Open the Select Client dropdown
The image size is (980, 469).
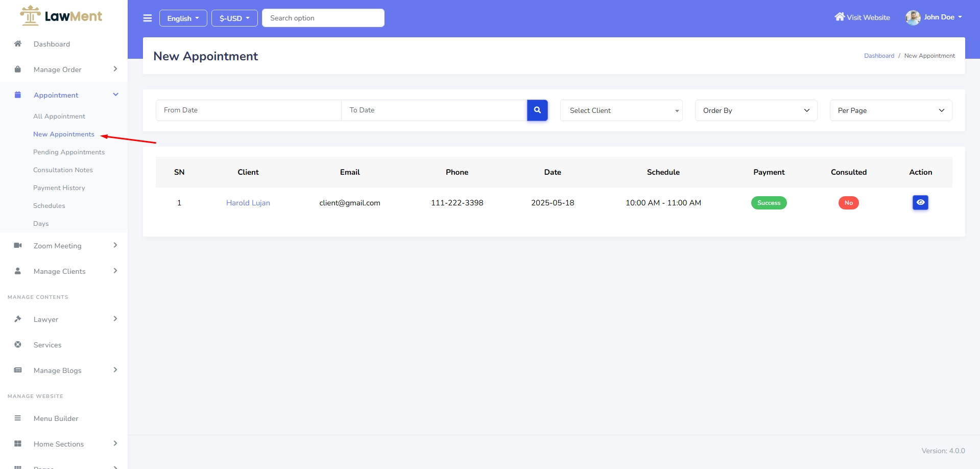[622, 110]
